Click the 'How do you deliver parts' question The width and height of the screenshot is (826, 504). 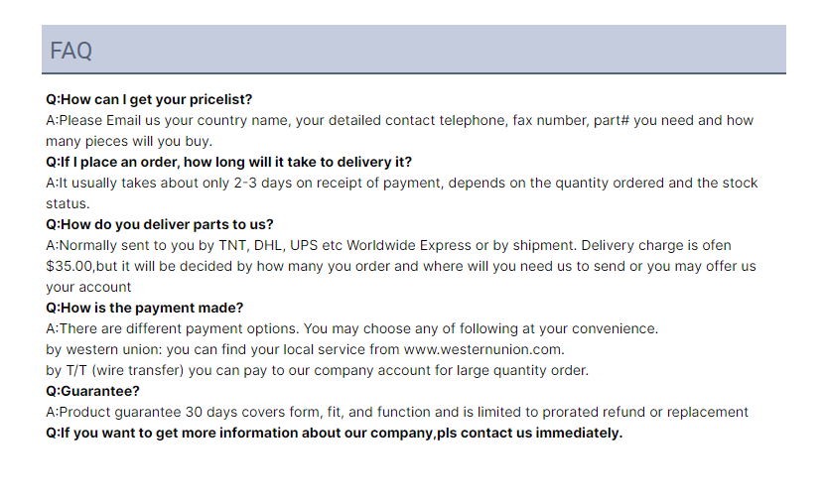coord(160,224)
